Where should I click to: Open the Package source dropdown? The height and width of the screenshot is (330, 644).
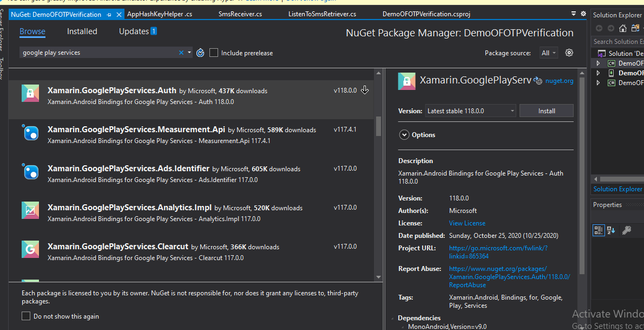(549, 53)
